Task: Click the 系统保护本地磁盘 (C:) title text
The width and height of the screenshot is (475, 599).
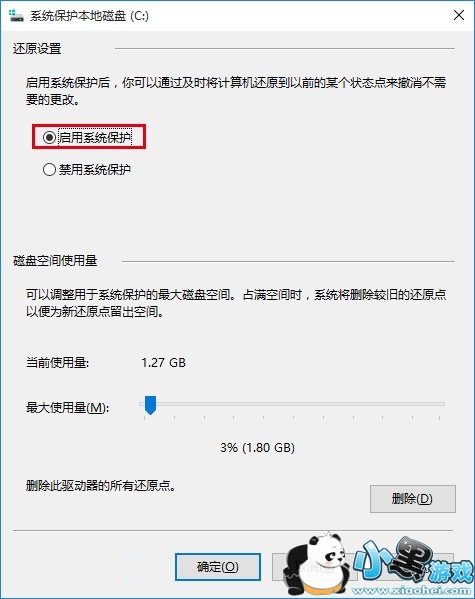Action: [x=89, y=16]
